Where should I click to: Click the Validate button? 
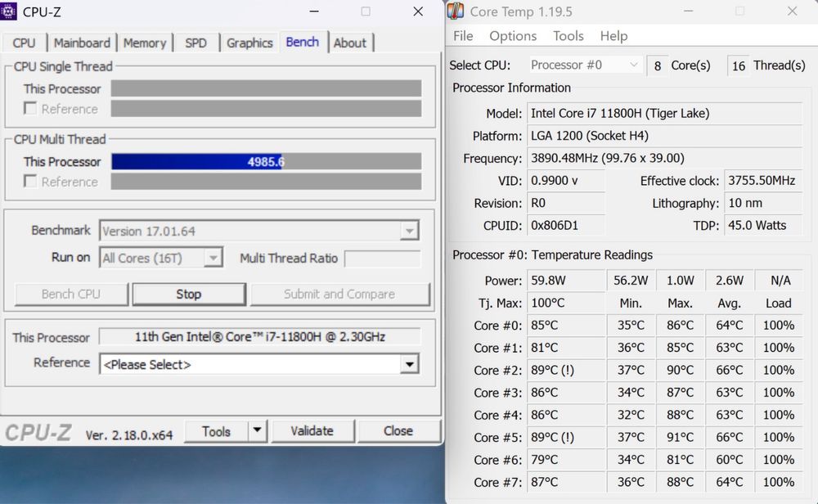tap(312, 431)
